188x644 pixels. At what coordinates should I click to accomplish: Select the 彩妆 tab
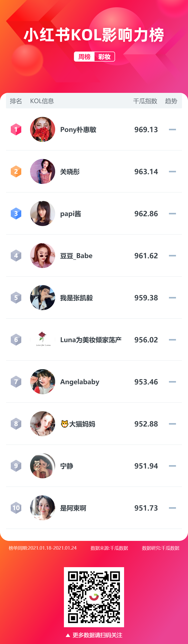tap(105, 57)
